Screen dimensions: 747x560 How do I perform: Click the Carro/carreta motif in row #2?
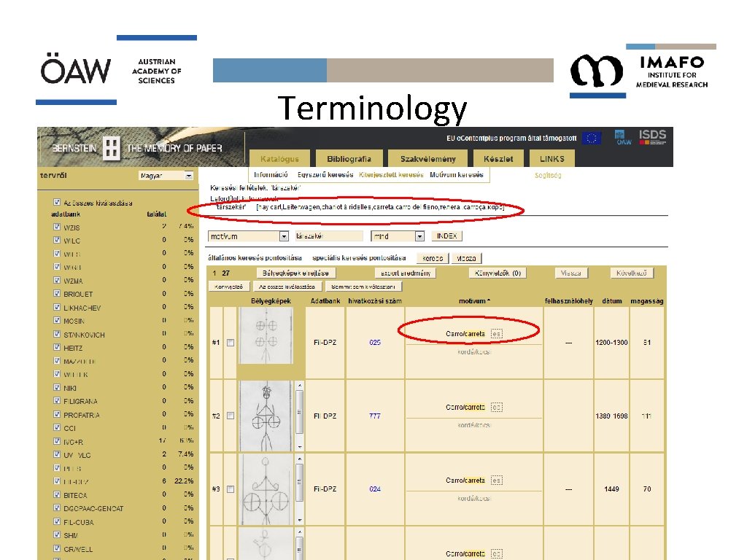(x=465, y=407)
